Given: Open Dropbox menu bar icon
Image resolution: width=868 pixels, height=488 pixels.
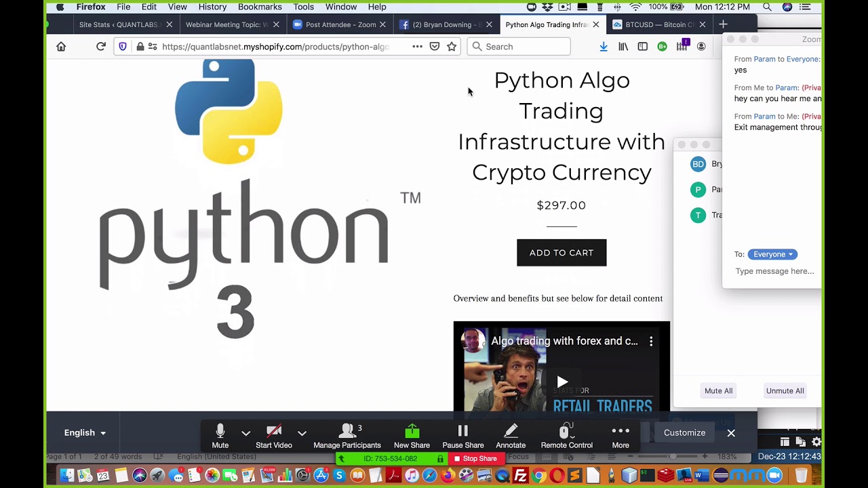Looking at the screenshot, I should pyautogui.click(x=548, y=7).
